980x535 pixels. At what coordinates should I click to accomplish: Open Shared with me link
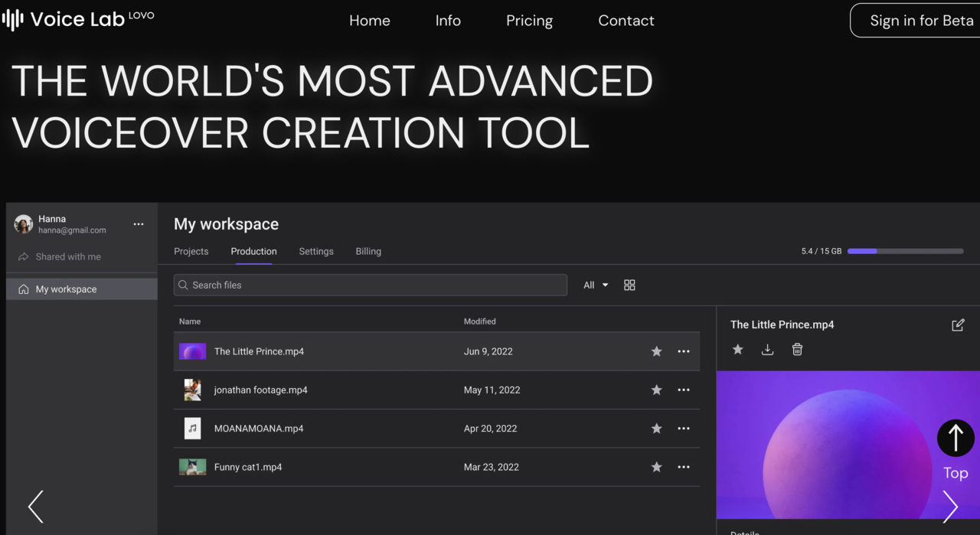pos(68,257)
